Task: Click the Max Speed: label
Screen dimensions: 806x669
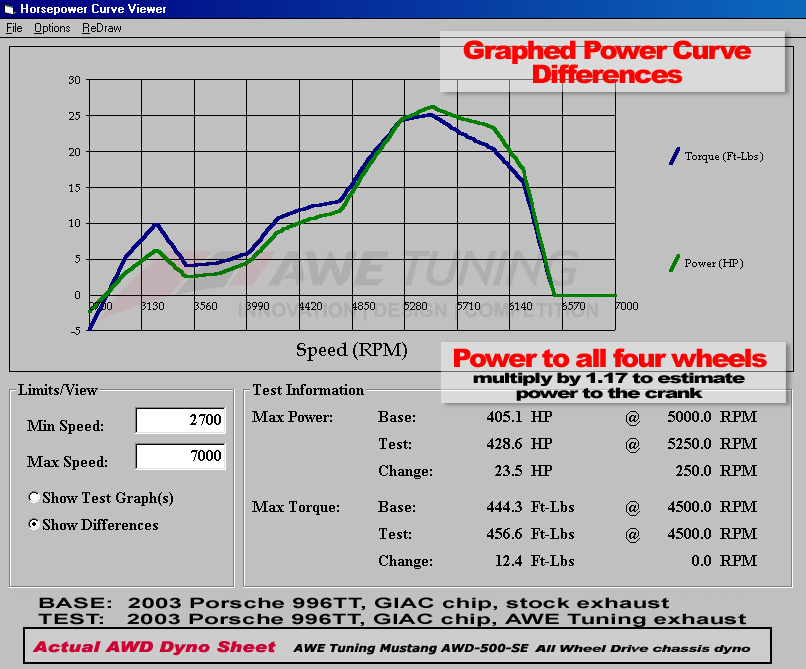Action: (x=67, y=462)
